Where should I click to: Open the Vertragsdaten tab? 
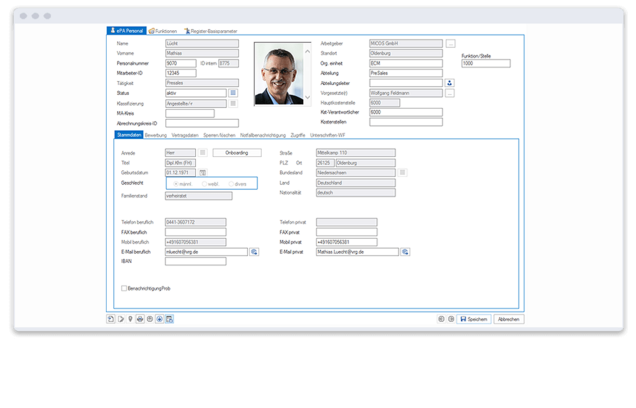[x=185, y=135]
